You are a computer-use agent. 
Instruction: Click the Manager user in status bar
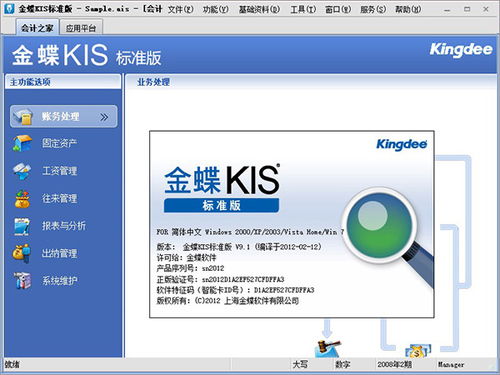(x=451, y=365)
